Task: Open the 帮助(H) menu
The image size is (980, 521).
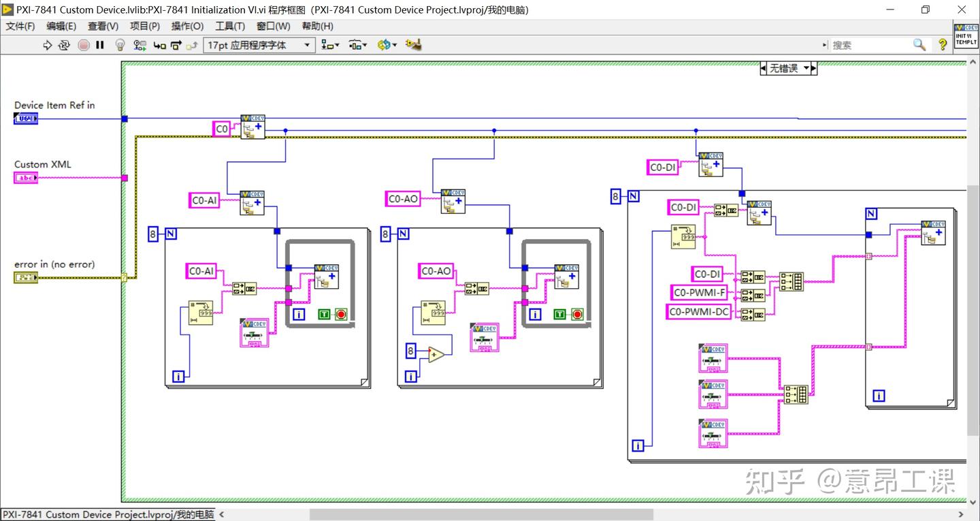Action: pyautogui.click(x=318, y=26)
